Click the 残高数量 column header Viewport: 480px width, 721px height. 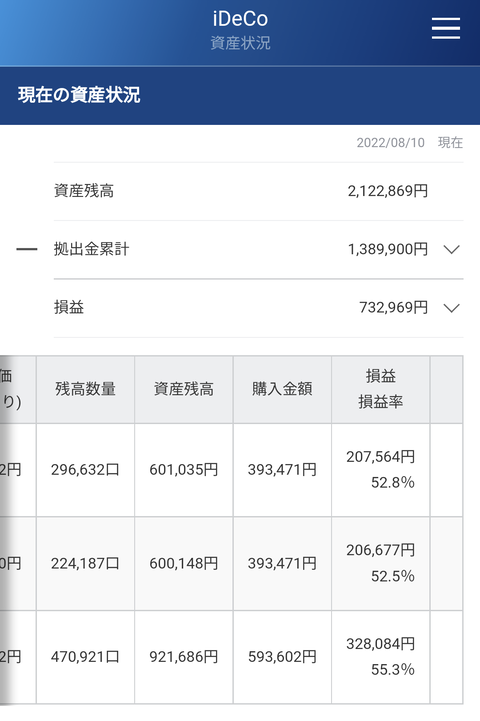[86, 389]
